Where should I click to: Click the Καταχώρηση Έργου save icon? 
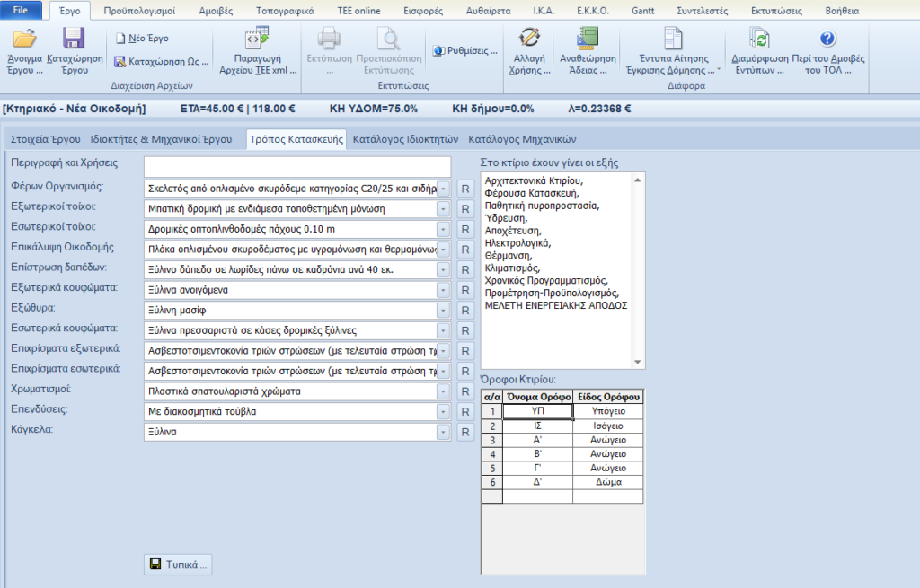coord(74,39)
